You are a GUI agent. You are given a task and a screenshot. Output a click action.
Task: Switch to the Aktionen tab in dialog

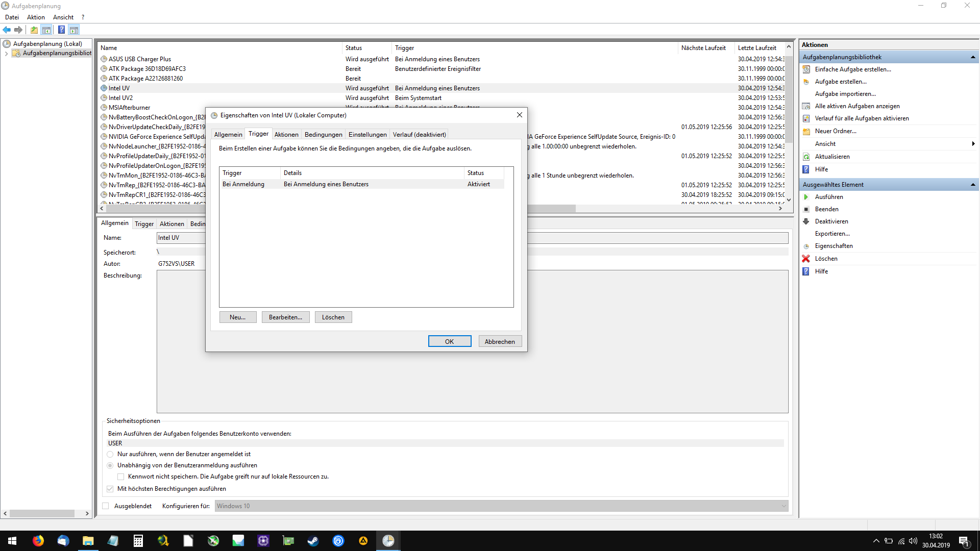pyautogui.click(x=286, y=135)
